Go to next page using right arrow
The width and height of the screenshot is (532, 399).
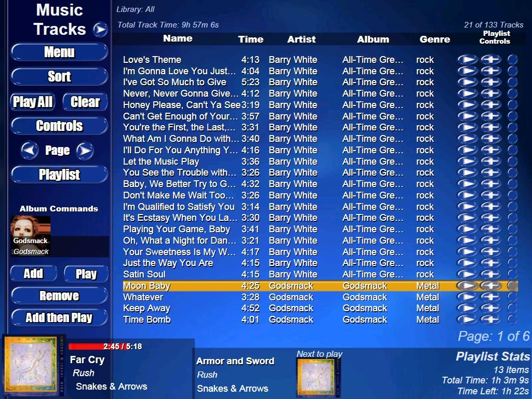coord(85,150)
